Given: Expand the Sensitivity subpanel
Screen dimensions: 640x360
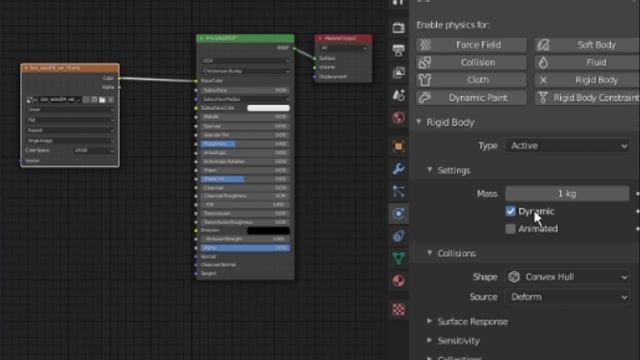Looking at the screenshot, I should pyautogui.click(x=429, y=340).
